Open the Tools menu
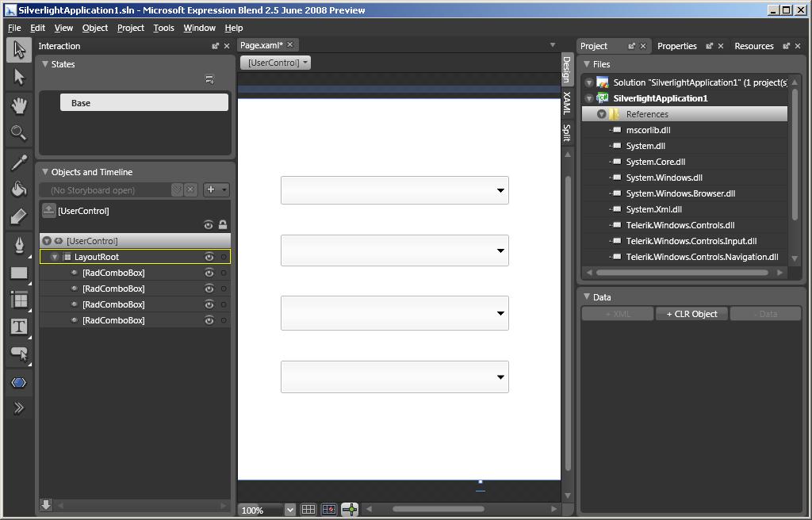This screenshot has width=812, height=520. 163,28
